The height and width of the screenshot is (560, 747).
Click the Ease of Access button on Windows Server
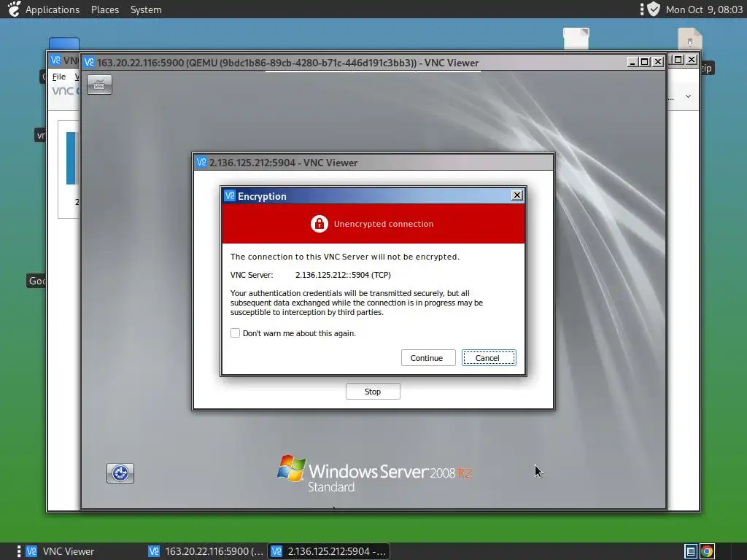pyautogui.click(x=120, y=472)
